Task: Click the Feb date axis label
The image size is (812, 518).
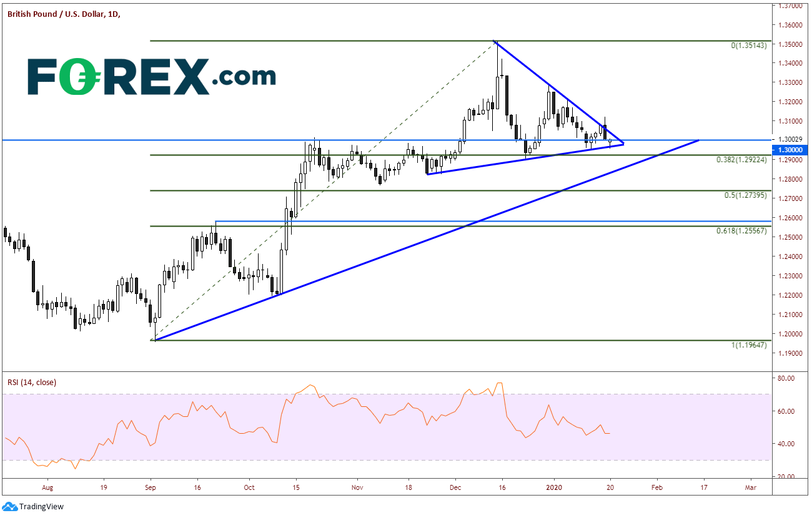Action: pos(656,487)
